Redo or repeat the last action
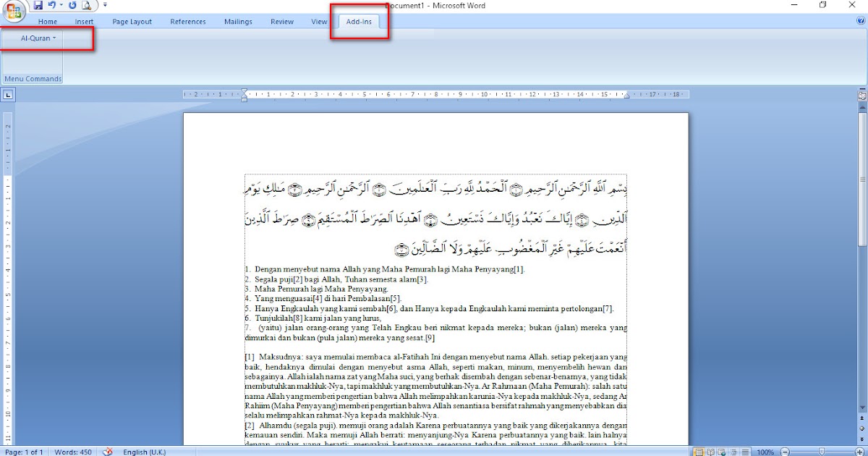 (x=72, y=6)
